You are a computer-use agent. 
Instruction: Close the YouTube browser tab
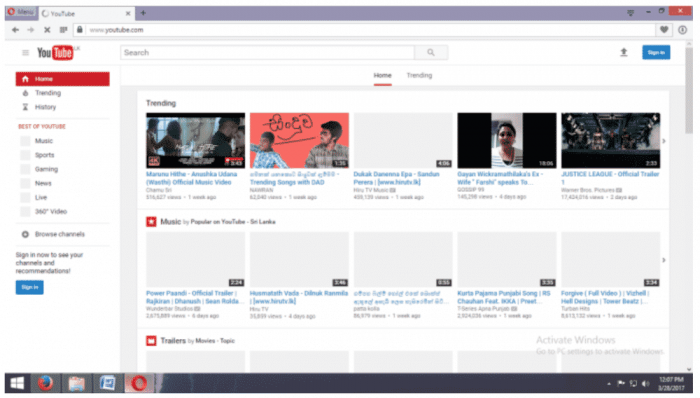[x=128, y=13]
